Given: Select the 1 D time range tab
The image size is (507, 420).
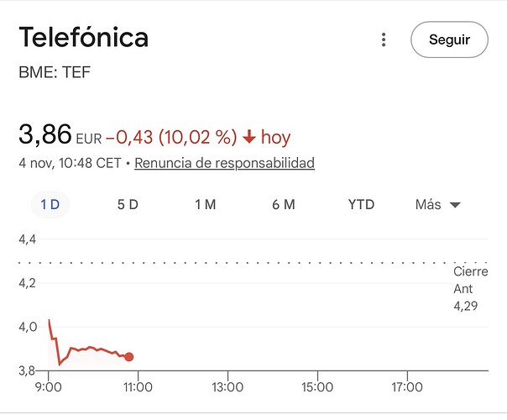Looking at the screenshot, I should (x=51, y=205).
